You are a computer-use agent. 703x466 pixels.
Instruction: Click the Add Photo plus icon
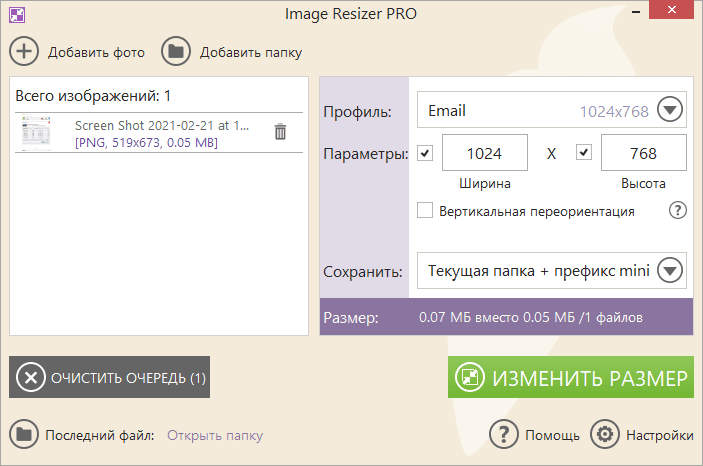tap(24, 51)
